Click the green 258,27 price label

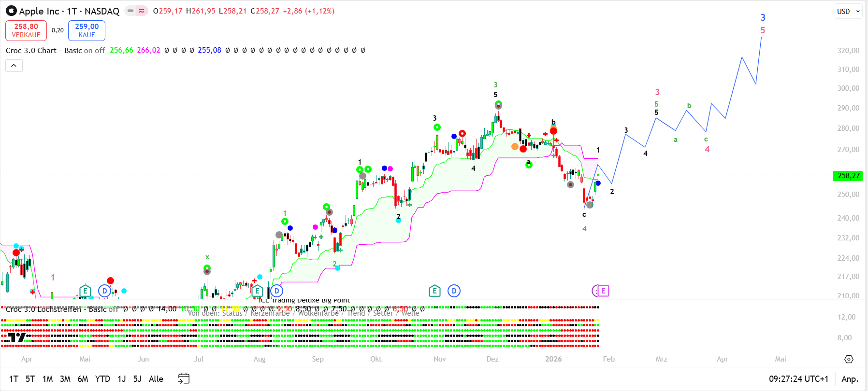pyautogui.click(x=848, y=176)
